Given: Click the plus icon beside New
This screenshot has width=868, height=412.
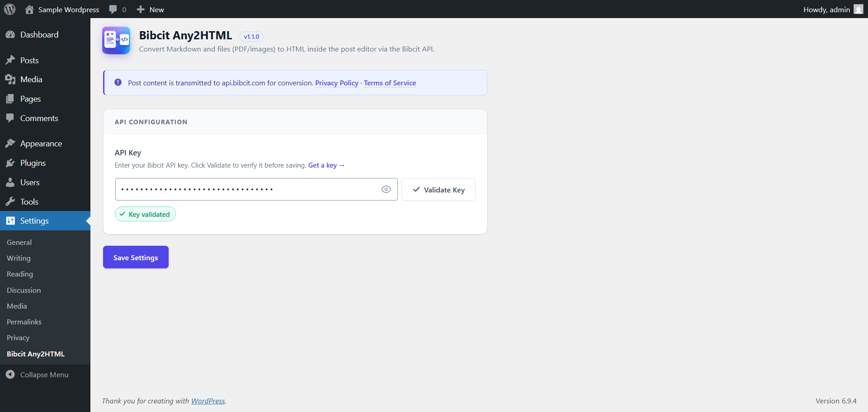Looking at the screenshot, I should [141, 9].
